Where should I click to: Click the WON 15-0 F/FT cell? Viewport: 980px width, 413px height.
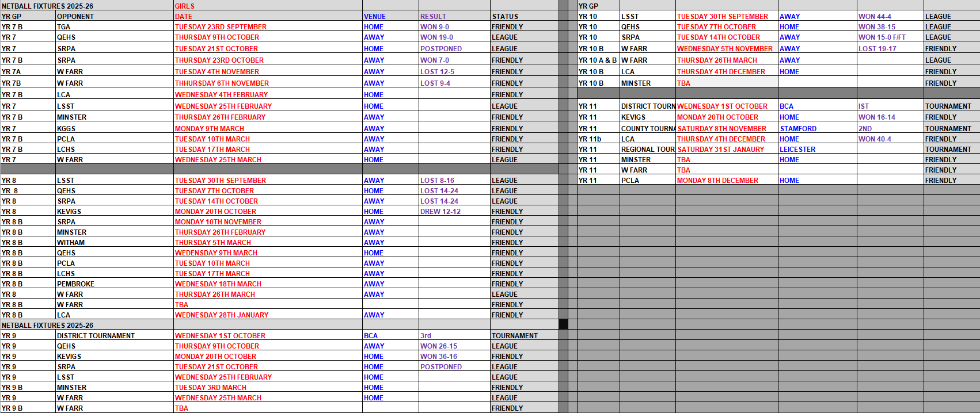point(882,37)
